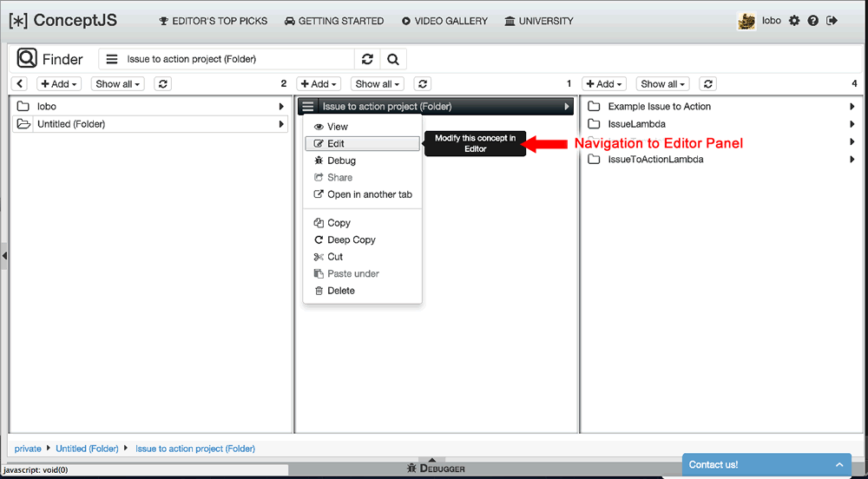Refresh the left panel numbered 2
This screenshot has height=479, width=868.
tap(163, 84)
